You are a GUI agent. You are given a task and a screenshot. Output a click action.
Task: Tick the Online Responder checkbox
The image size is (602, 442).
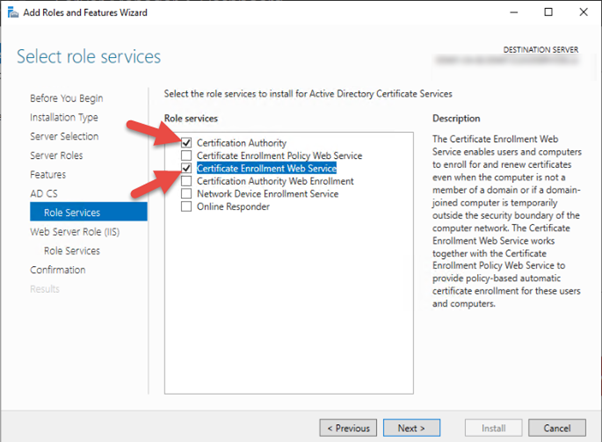(x=186, y=207)
